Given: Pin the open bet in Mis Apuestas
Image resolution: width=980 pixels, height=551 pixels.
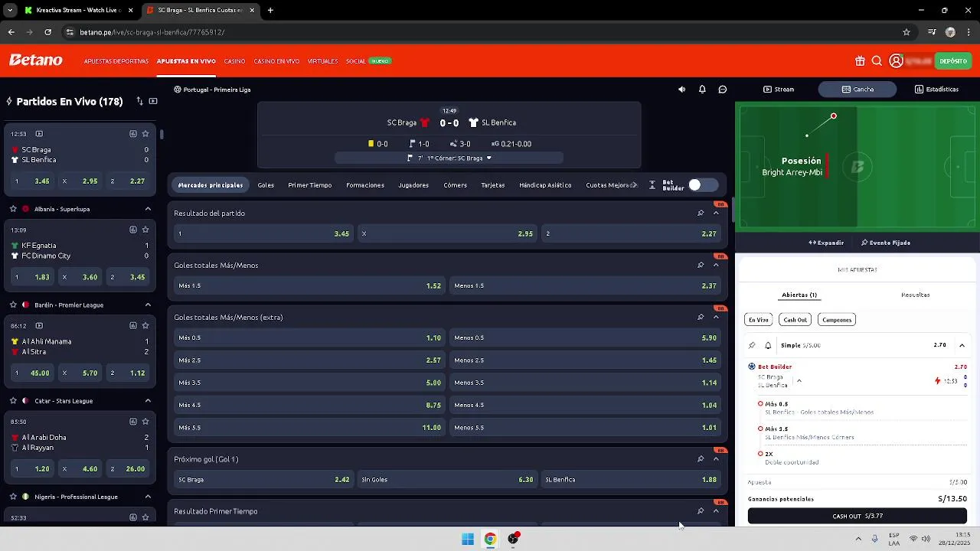Looking at the screenshot, I should pyautogui.click(x=752, y=345).
